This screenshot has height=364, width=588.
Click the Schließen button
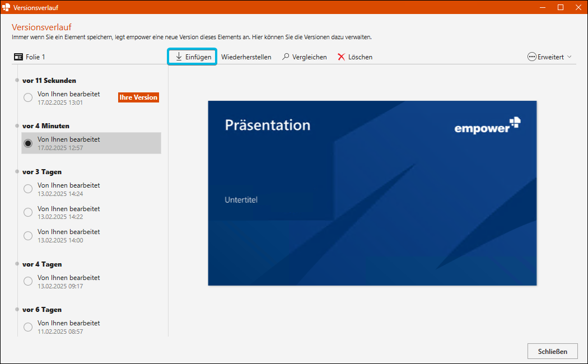[x=552, y=351]
